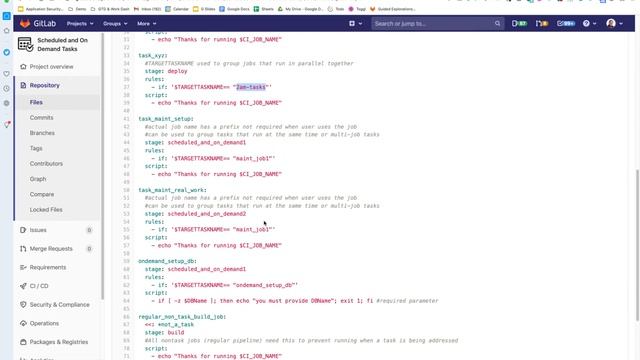Open the To-Do list counter icon
Screen dimensions: 640x360
pos(566,24)
